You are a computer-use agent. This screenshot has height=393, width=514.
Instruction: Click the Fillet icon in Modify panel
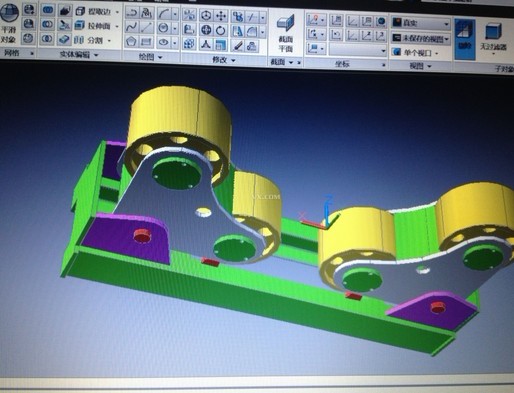click(x=253, y=31)
